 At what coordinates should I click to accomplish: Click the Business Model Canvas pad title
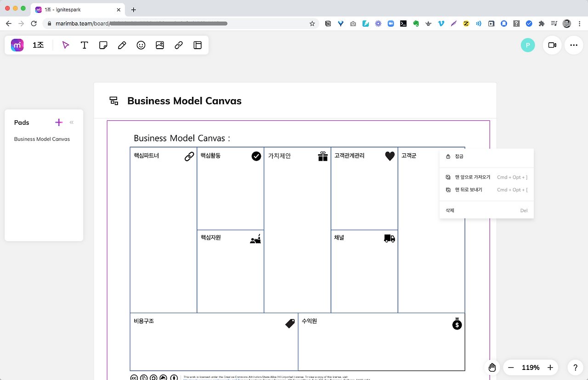click(x=184, y=101)
